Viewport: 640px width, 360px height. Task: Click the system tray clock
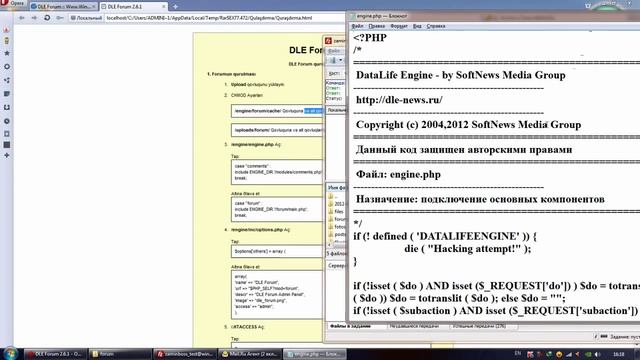(619, 354)
